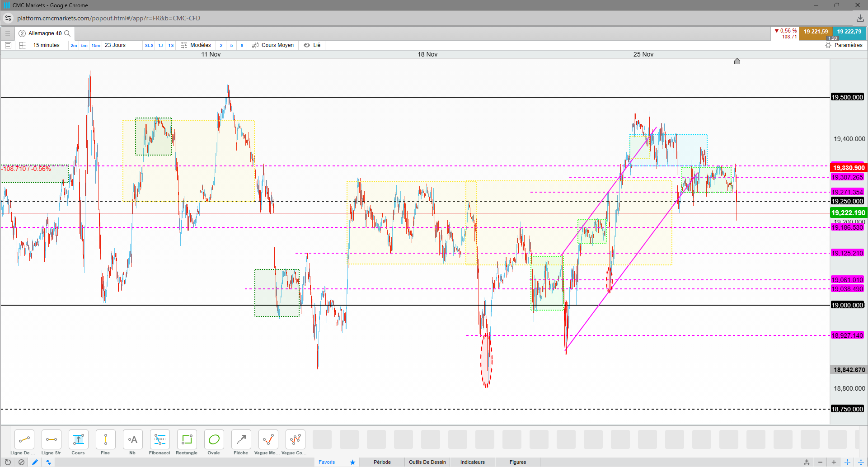Open the hamburger menu beside the chart tab
The image size is (868, 467).
pos(8,33)
